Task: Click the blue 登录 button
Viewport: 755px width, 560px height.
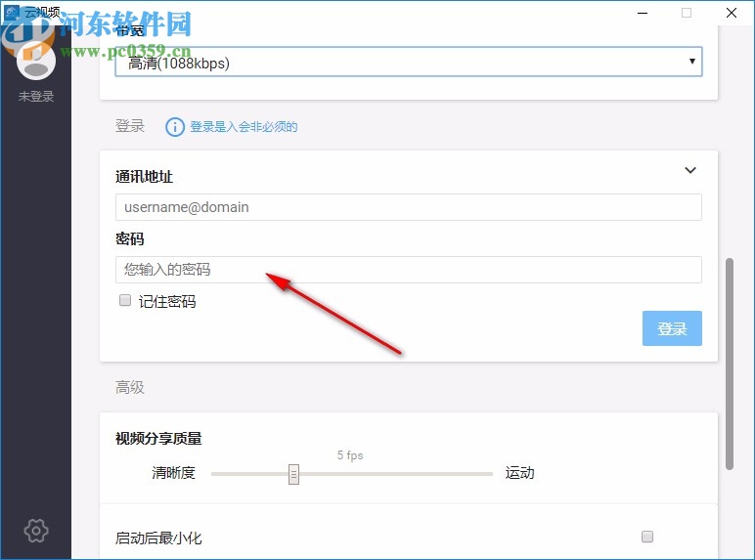Action: [x=672, y=328]
